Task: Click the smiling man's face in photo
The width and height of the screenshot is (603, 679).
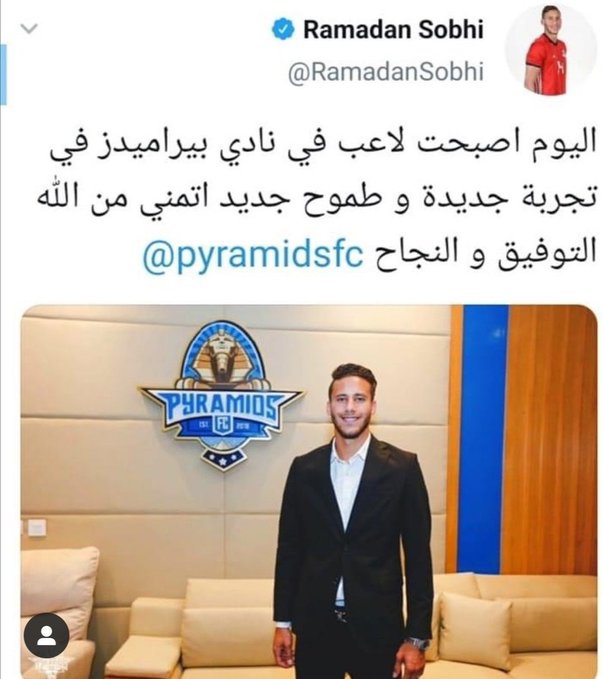Action: click(x=351, y=401)
